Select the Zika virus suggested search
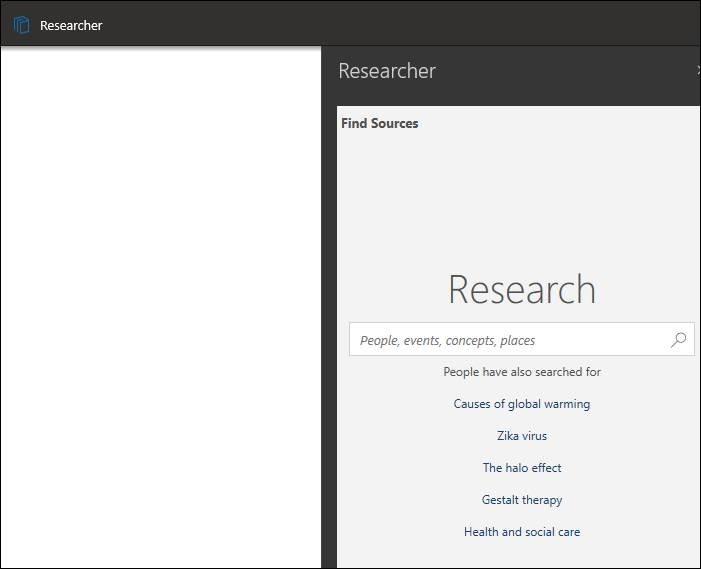Viewport: 701px width, 569px height. [522, 436]
